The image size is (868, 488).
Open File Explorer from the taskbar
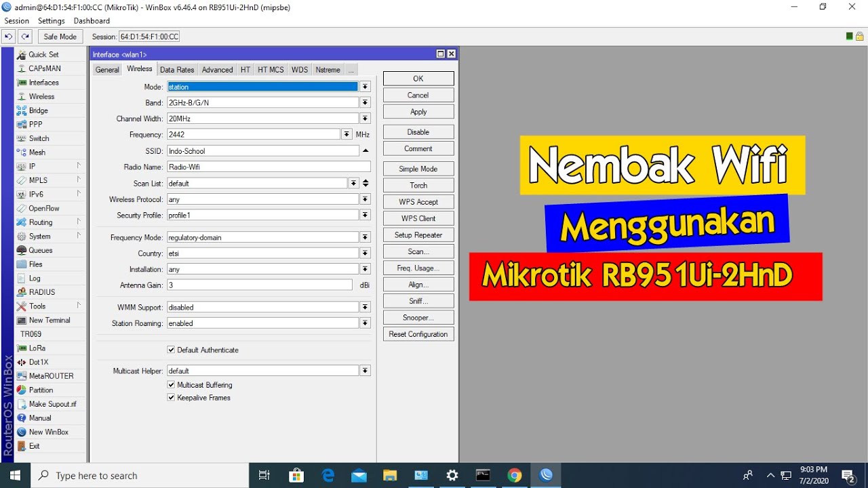pos(389,475)
